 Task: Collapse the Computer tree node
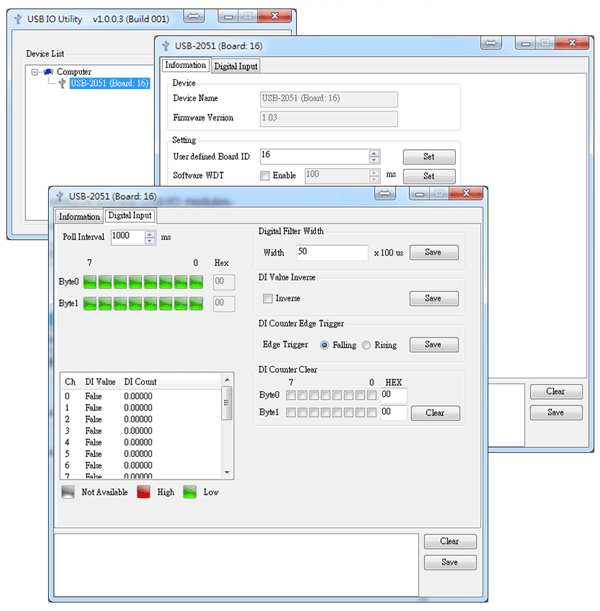[35, 72]
